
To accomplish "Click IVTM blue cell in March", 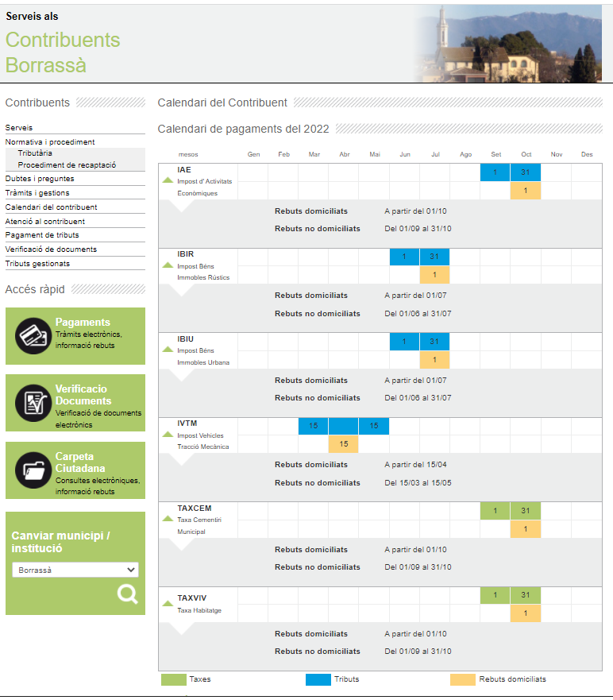I will [313, 426].
